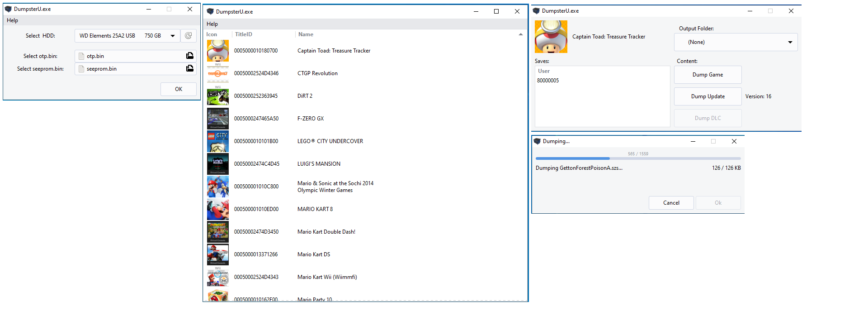Image resolution: width=868 pixels, height=326 pixels.
Task: Select row named CTGP Revolution
Action: [x=317, y=73]
